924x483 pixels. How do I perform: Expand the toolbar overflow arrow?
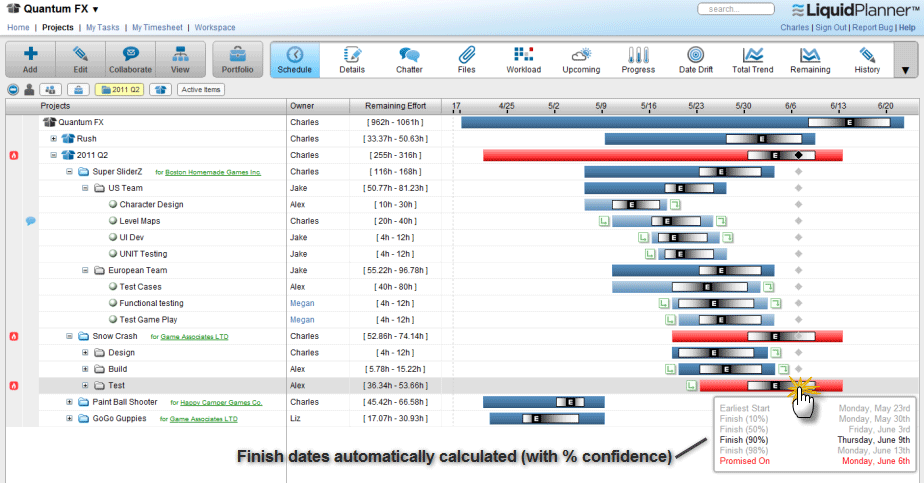(x=906, y=70)
